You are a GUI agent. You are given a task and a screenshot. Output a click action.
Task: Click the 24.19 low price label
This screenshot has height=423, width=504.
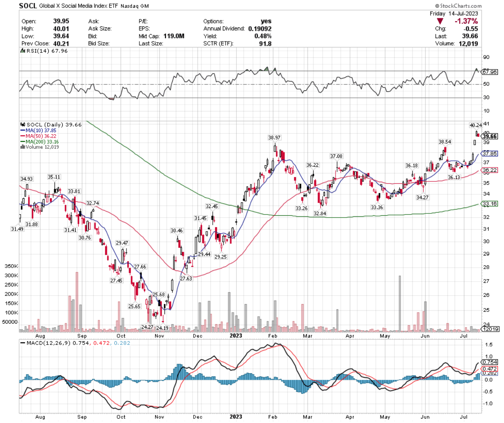162,328
